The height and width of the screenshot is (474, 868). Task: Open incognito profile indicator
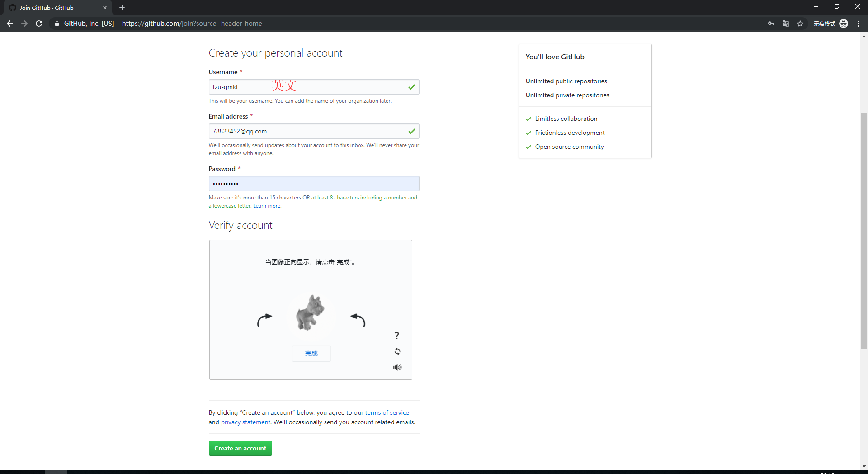coord(831,24)
